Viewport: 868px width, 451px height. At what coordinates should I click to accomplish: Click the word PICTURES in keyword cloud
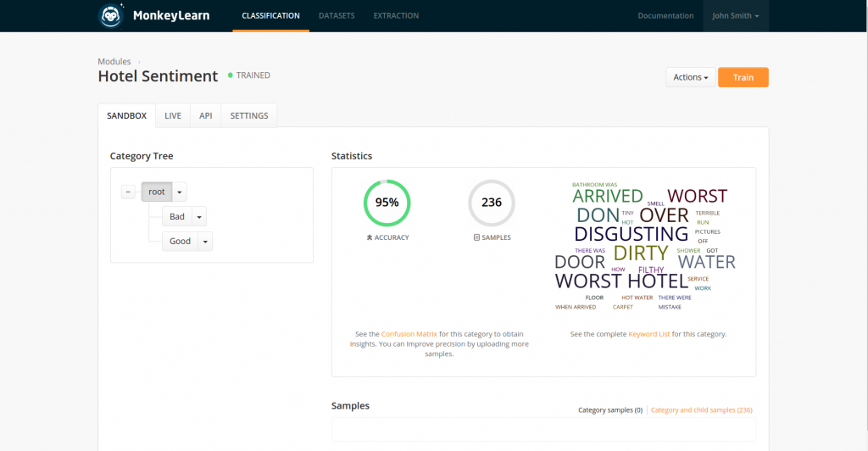tap(708, 232)
